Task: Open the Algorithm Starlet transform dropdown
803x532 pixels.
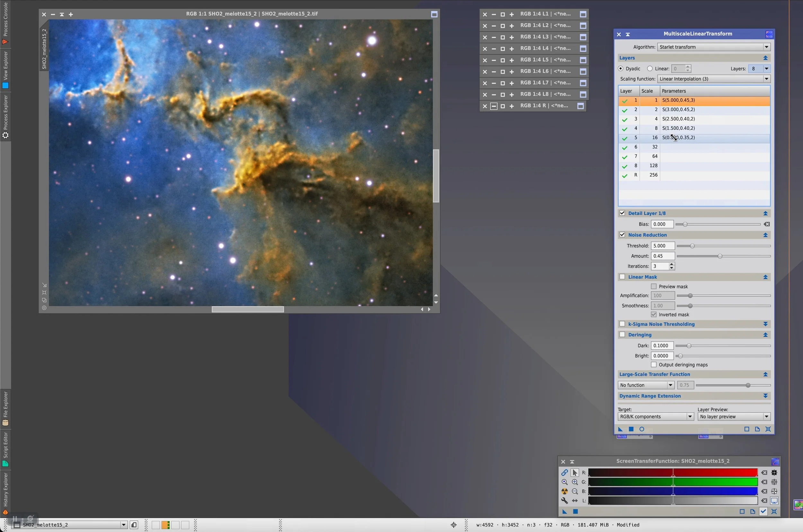Action: (x=714, y=47)
